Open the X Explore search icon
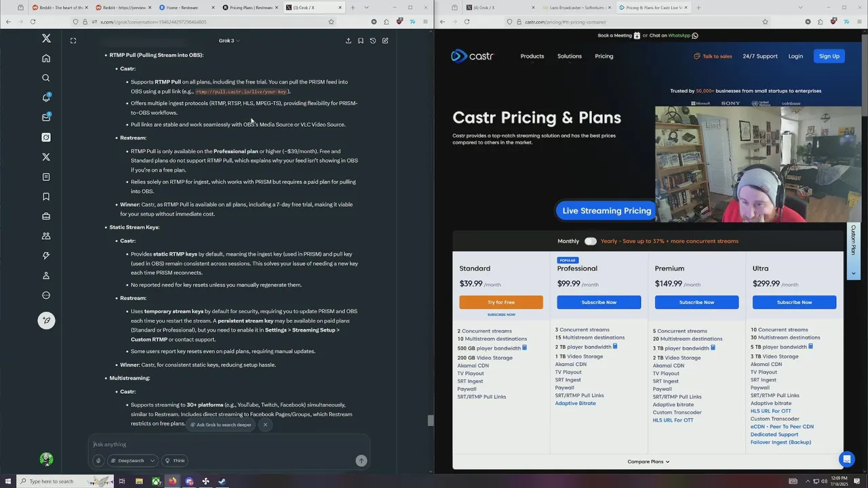The width and height of the screenshot is (868, 488). pos(46,78)
